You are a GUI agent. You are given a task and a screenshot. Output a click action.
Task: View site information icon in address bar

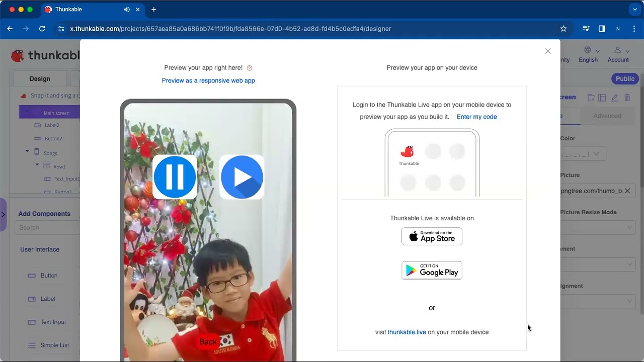point(61,29)
